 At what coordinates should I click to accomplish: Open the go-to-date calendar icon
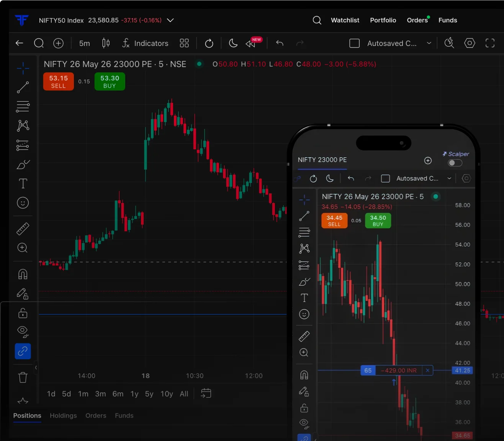206,393
